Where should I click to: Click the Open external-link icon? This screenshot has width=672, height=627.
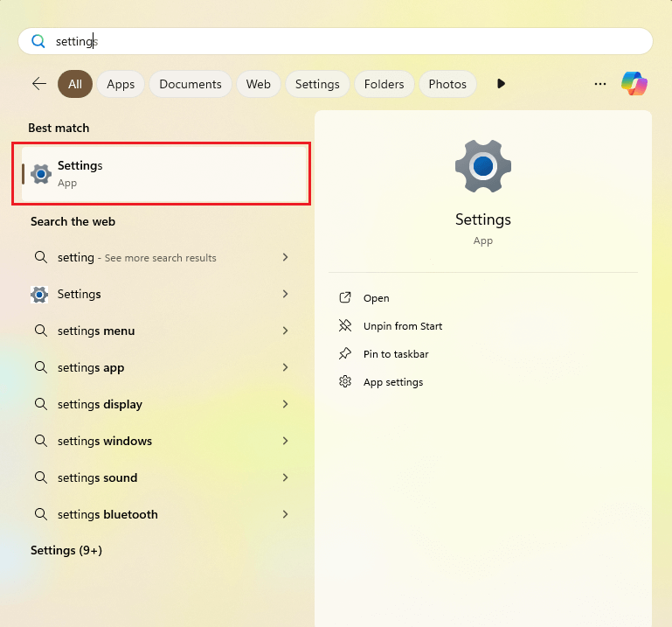point(345,297)
